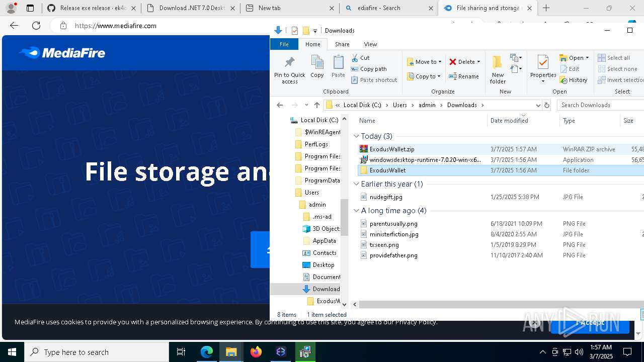Open a new browser tab with plus

546,8
